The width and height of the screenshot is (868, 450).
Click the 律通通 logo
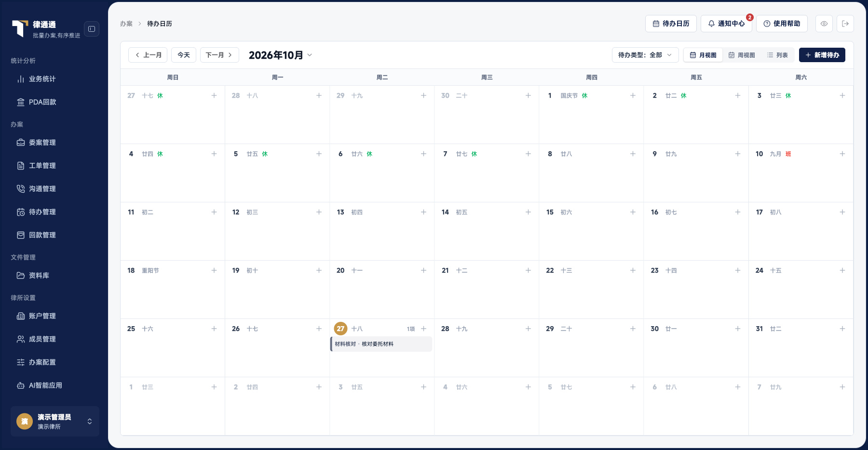pos(20,28)
